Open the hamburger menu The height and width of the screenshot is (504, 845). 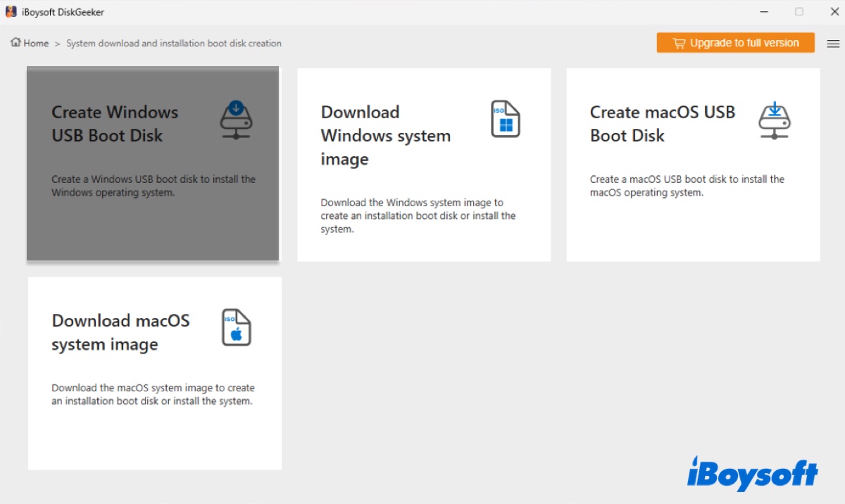point(833,43)
